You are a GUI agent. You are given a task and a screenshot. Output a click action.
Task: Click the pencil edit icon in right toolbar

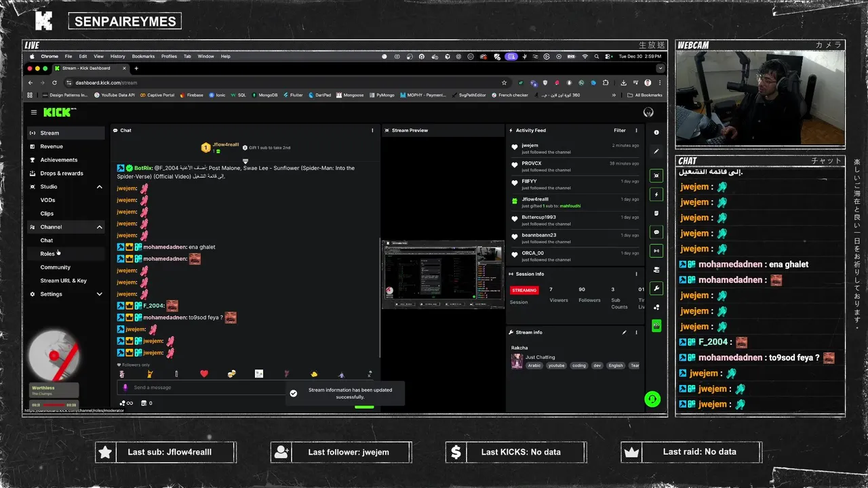pos(656,152)
